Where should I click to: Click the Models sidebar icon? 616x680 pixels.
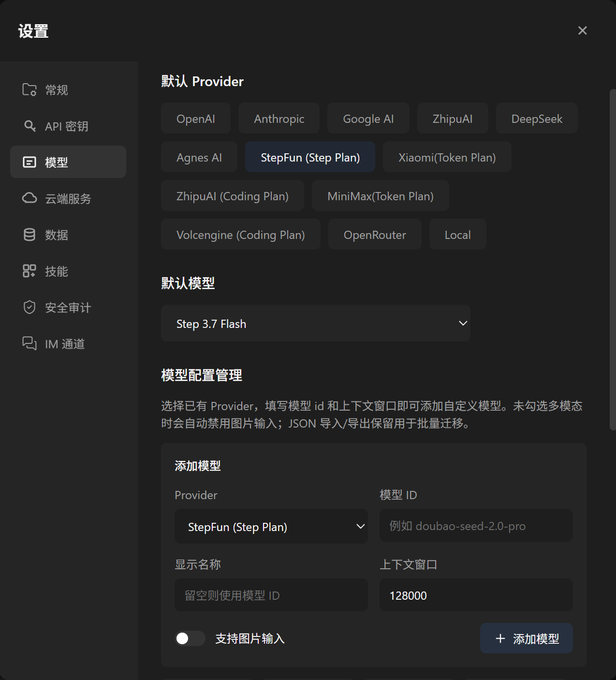(29, 162)
